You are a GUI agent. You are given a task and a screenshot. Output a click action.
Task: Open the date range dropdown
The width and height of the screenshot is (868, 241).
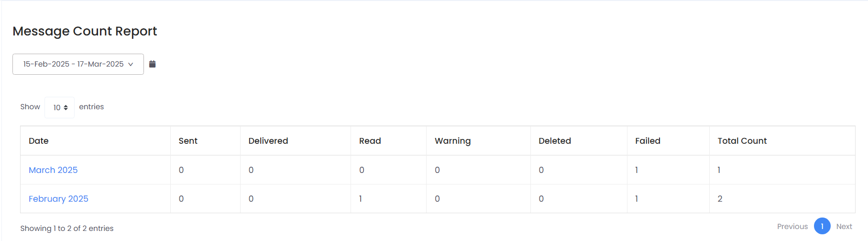[x=78, y=64]
